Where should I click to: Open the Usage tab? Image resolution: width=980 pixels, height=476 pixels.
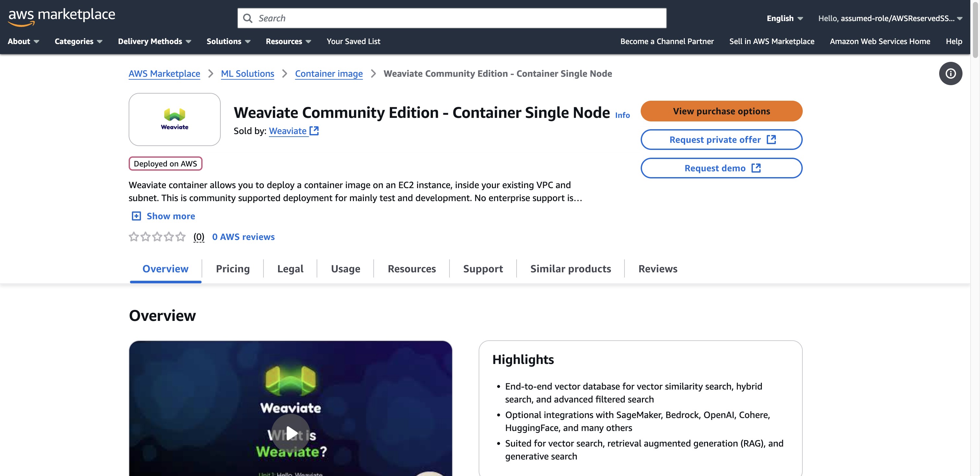(x=345, y=269)
